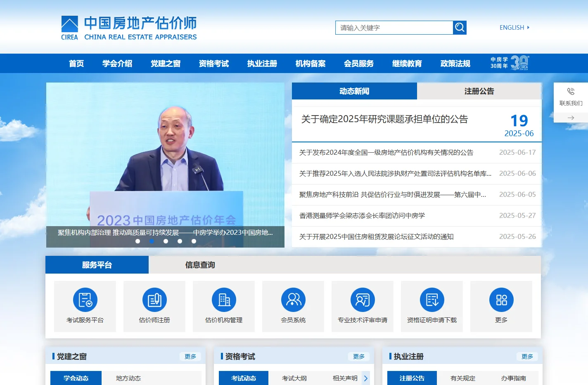Screen dimensions: 588x385
Task: Select the 学会动态 sub-tab
Action: pos(76,378)
